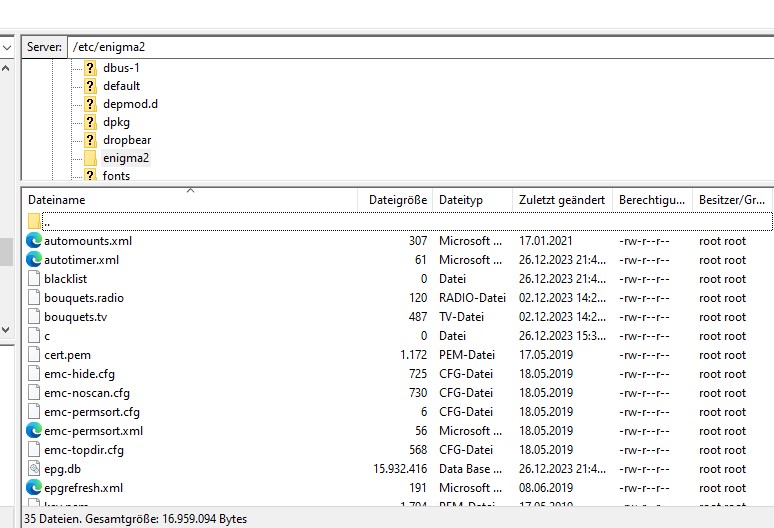Select the cert.pem file
Screen dimensions: 774x528
tap(67, 355)
